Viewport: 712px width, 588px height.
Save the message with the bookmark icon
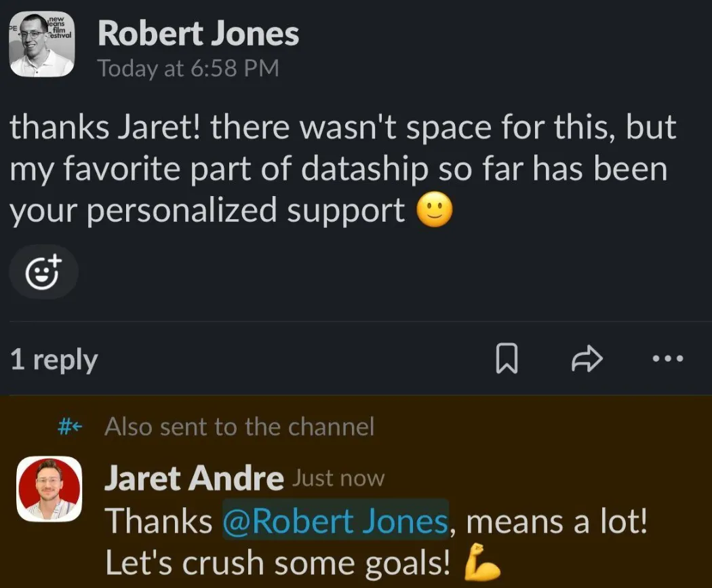pos(507,359)
